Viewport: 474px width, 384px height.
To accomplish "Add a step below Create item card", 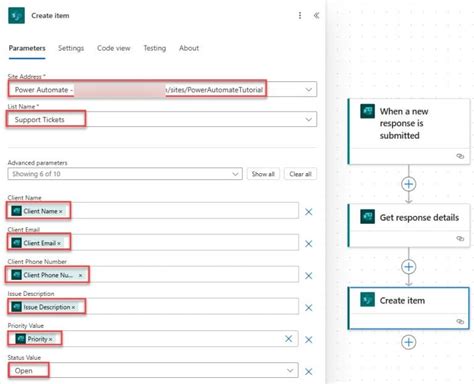I will tap(409, 342).
